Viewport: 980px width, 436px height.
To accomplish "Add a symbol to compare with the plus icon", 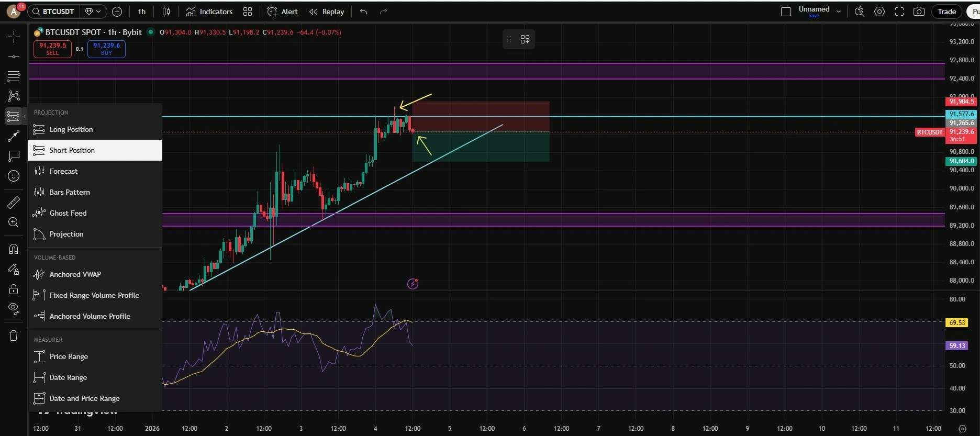I will pos(117,12).
